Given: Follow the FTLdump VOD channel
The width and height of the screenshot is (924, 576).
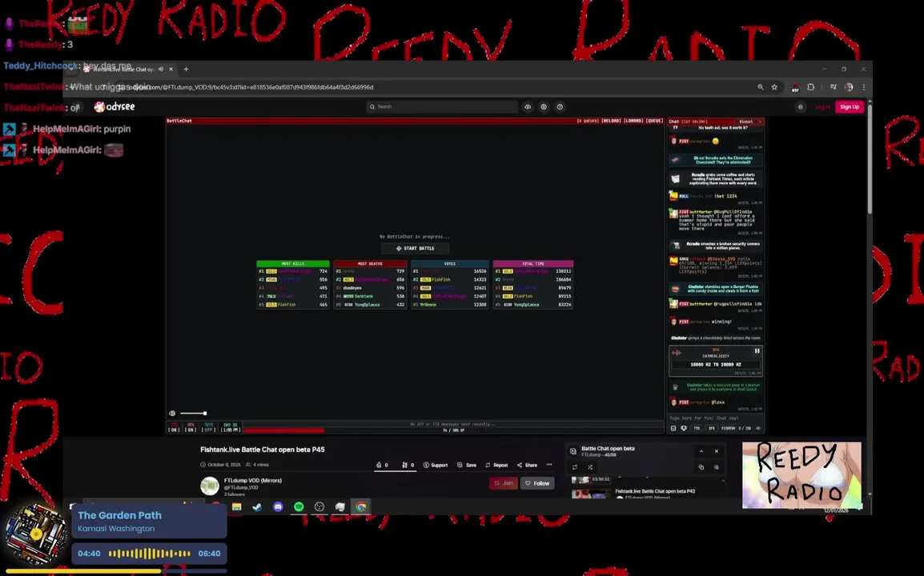Looking at the screenshot, I should [x=537, y=483].
